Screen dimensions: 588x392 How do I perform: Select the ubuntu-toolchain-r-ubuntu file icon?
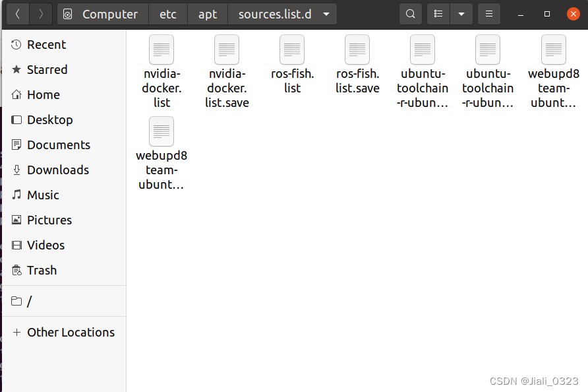pos(423,49)
